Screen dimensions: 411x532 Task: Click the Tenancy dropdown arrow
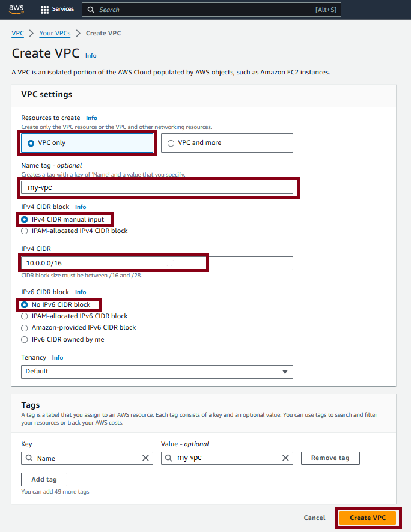click(285, 372)
